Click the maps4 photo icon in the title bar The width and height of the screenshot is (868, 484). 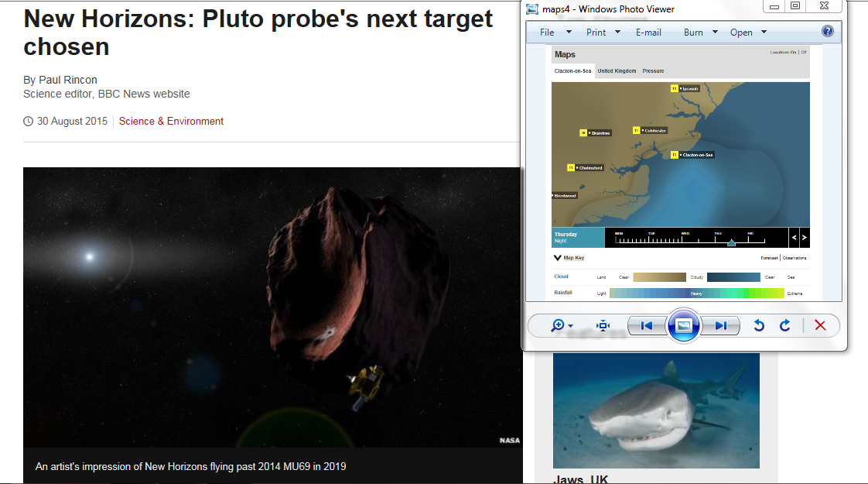(x=532, y=9)
